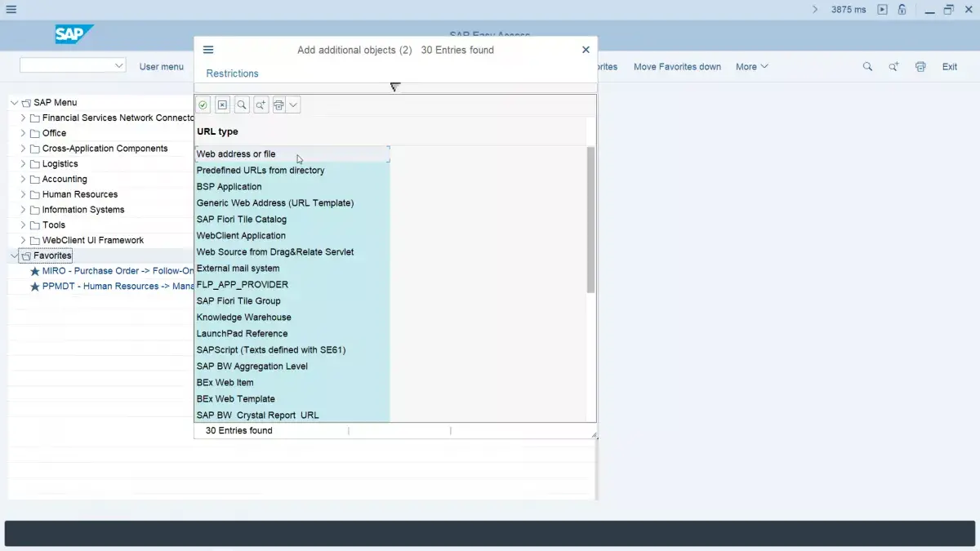Confirm the selection with the green checkmark

coord(203,104)
